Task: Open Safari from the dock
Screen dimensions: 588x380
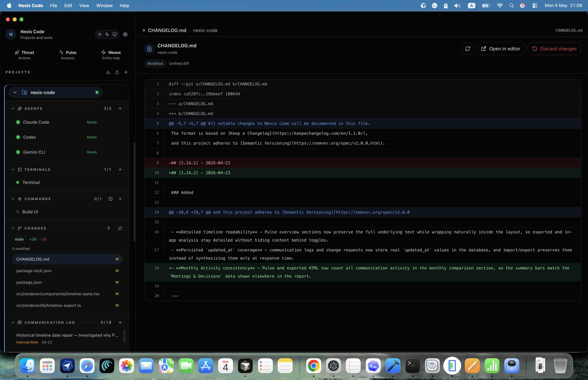Action: click(87, 366)
